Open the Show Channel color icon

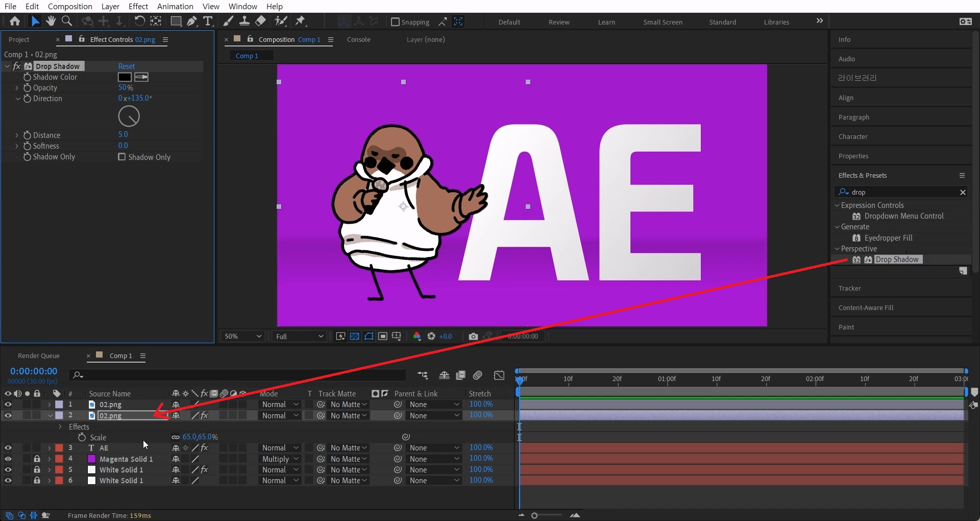[417, 336]
